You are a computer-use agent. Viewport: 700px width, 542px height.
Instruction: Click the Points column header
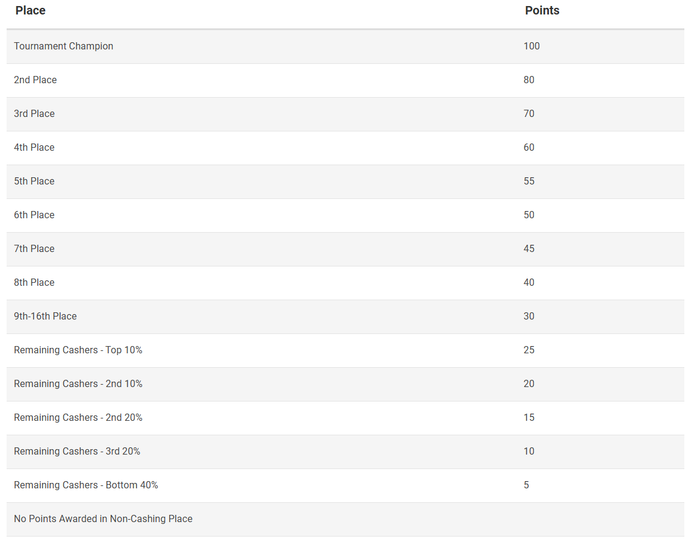pos(542,11)
